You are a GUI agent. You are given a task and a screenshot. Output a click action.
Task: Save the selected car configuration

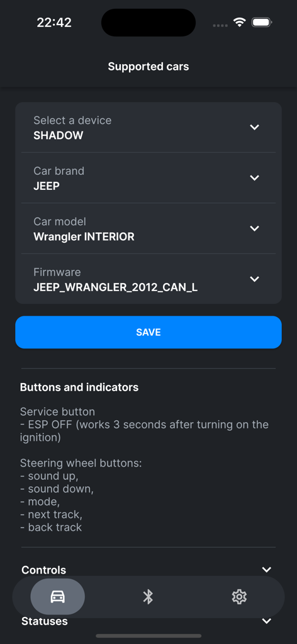pos(148,332)
